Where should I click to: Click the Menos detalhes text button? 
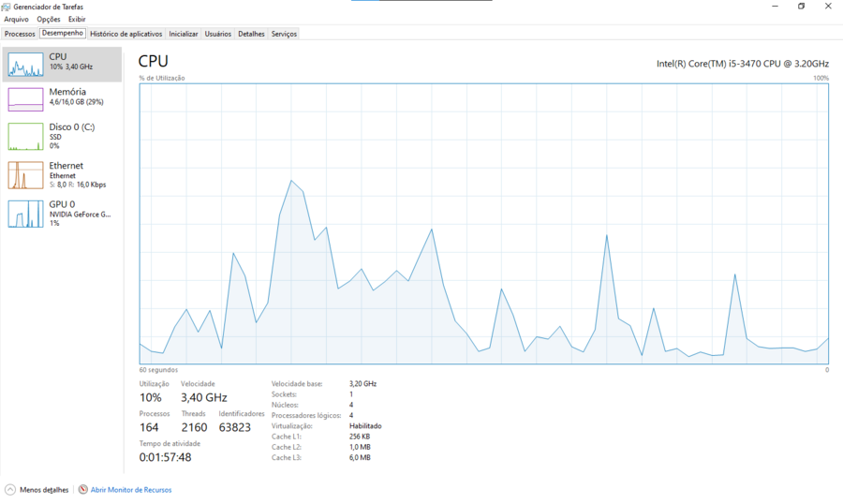[44, 490]
